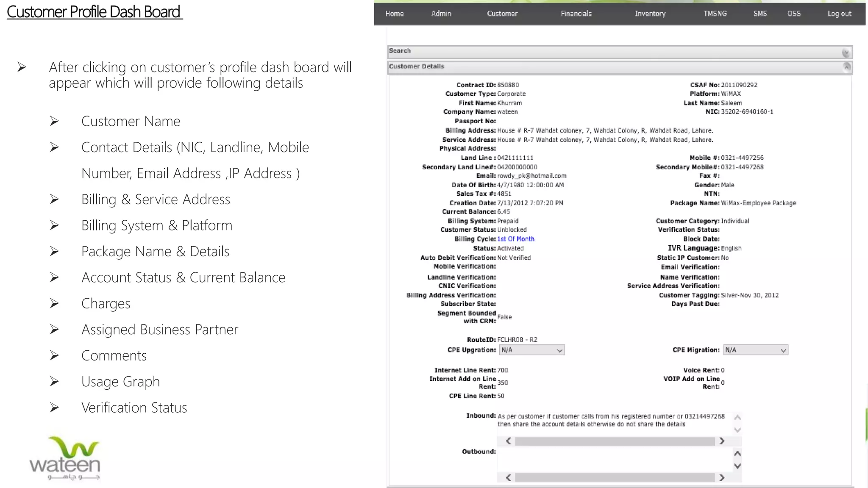Open the TMSNG menu item
This screenshot has width=868, height=488.
[x=715, y=14]
